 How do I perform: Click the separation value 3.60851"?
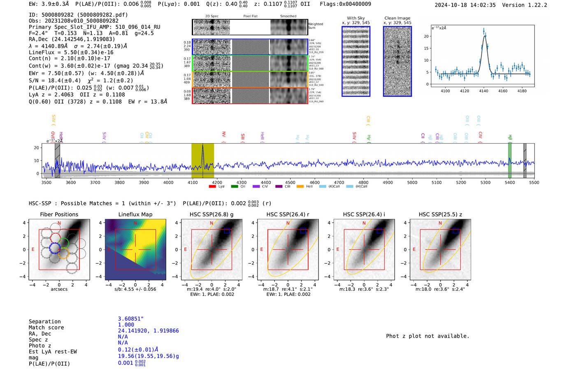point(131,319)
